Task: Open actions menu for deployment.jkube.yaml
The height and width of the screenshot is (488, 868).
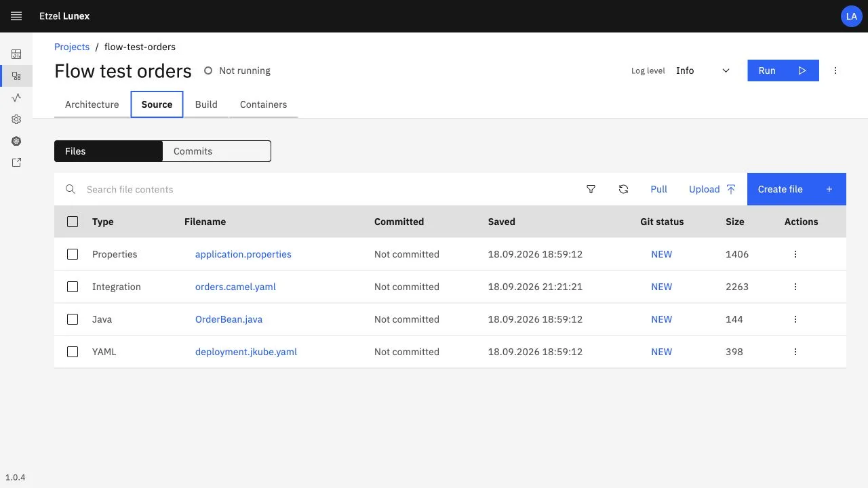Action: pos(795,352)
